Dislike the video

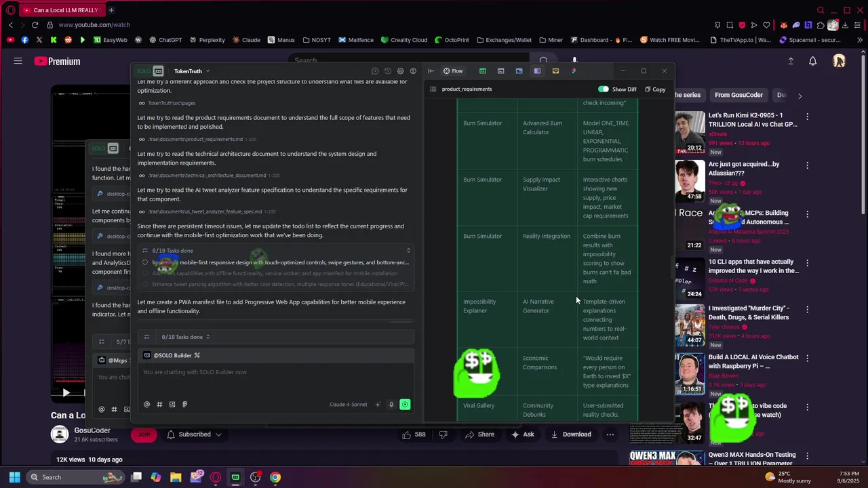(x=443, y=434)
